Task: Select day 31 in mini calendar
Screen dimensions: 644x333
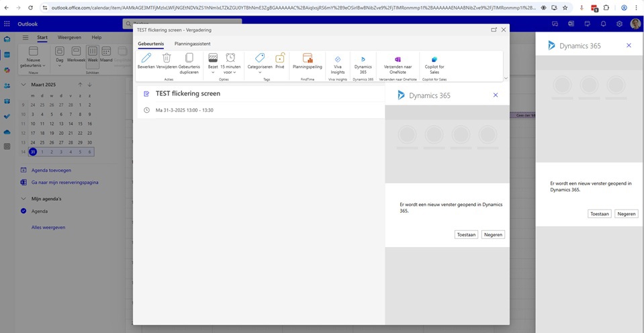Action: [33, 152]
